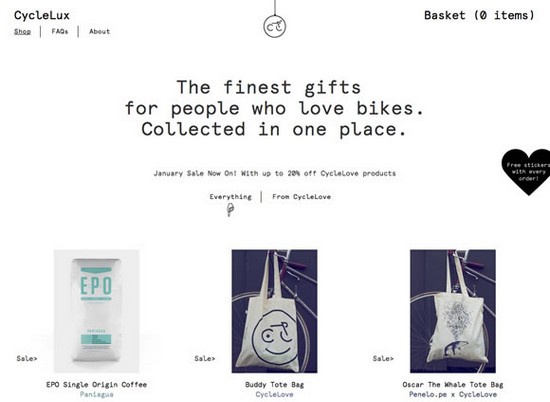Go to the FAQs page
This screenshot has height=402, width=550.
click(x=60, y=31)
